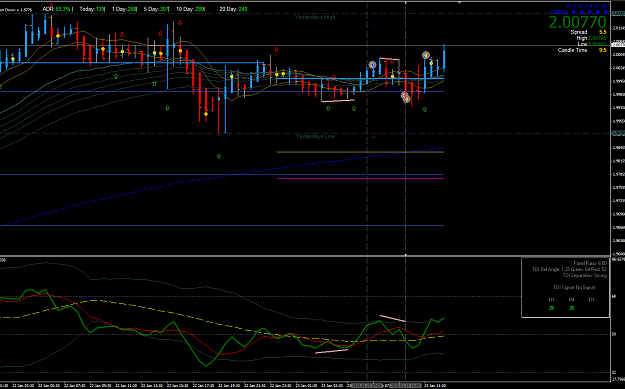
Task: Select the magenta horizontal level line
Action: [360, 178]
